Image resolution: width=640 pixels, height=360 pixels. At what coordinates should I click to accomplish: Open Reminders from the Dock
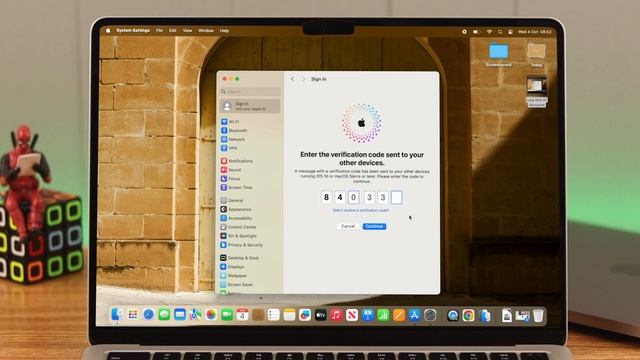(x=273, y=314)
